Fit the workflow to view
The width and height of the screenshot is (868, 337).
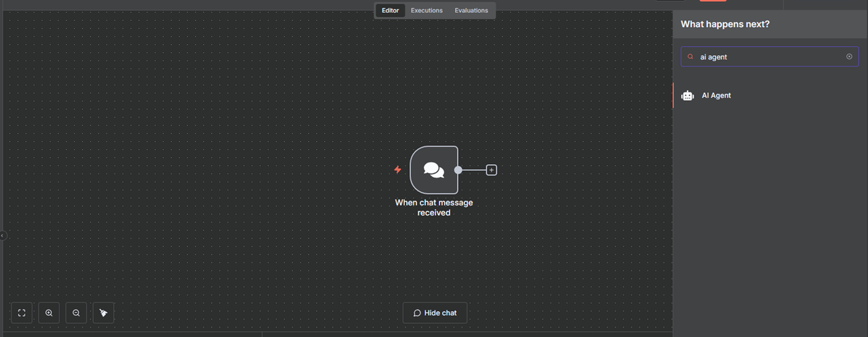point(22,313)
